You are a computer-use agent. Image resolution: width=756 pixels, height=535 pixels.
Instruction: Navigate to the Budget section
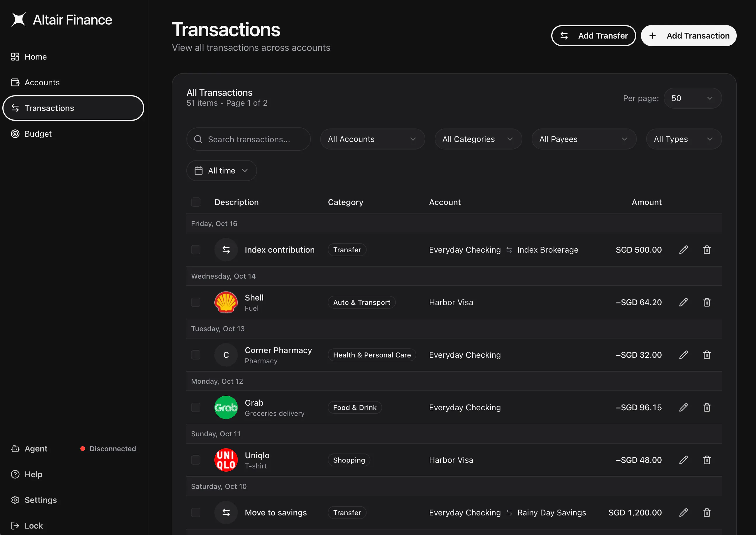point(73,134)
